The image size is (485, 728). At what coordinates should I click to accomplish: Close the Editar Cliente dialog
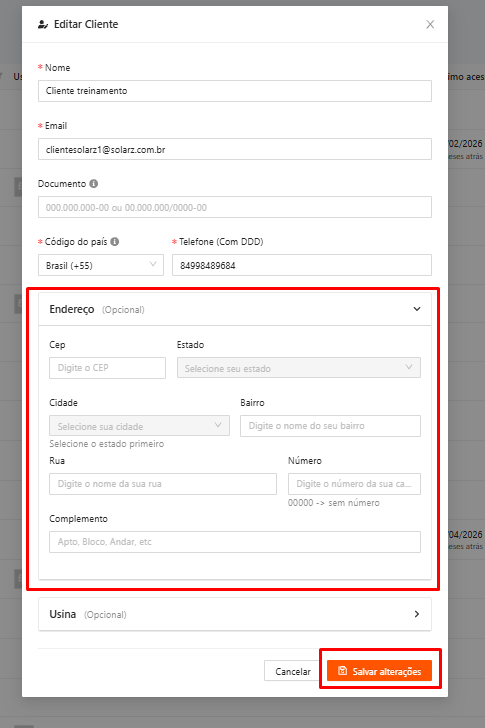pos(430,24)
